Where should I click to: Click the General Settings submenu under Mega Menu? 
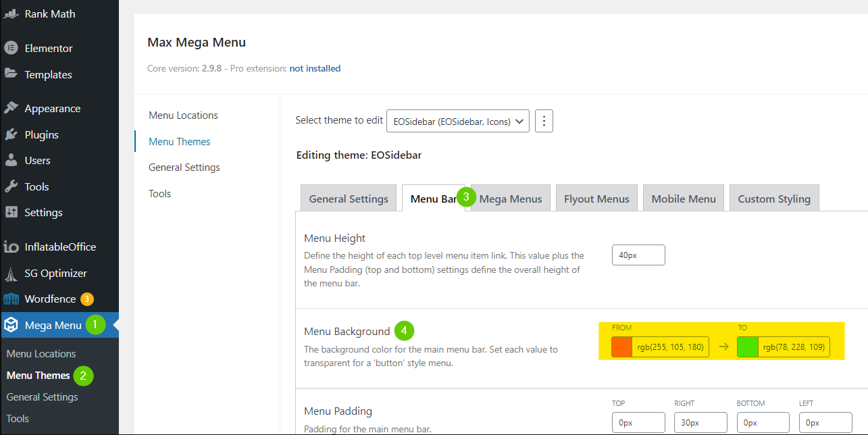tap(42, 396)
